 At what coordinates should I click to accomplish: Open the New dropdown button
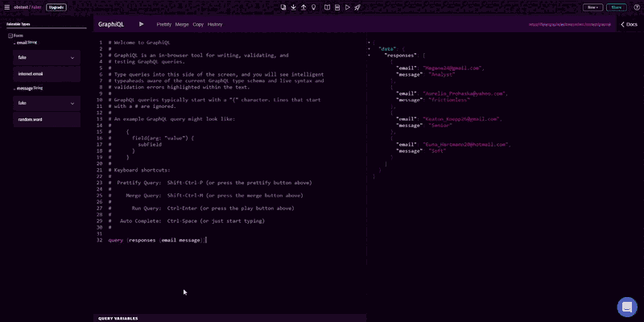click(x=592, y=7)
